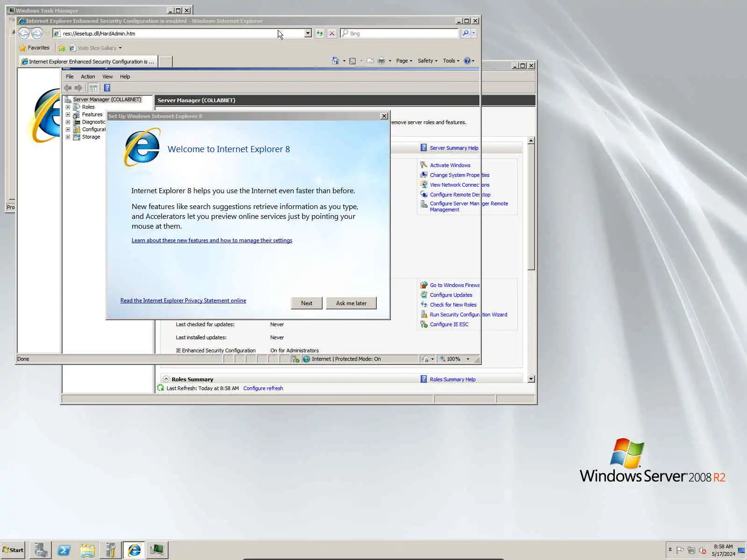Image resolution: width=747 pixels, height=560 pixels.
Task: Click the Add to Favorites Bar icon
Action: pos(62,48)
